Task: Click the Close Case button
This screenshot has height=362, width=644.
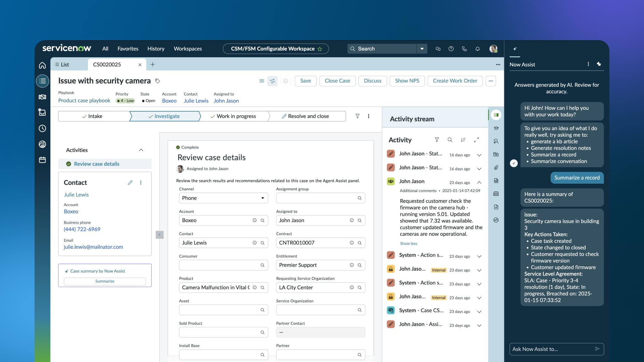Action: (337, 81)
